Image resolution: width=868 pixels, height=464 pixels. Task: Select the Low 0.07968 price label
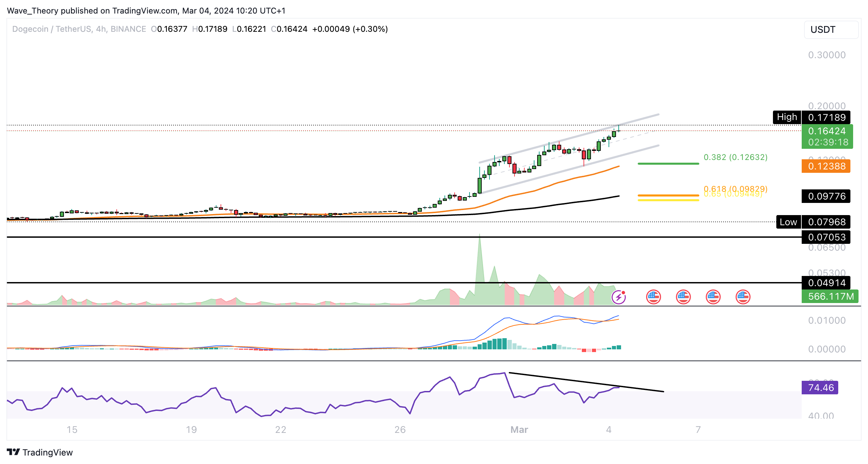pyautogui.click(x=826, y=222)
